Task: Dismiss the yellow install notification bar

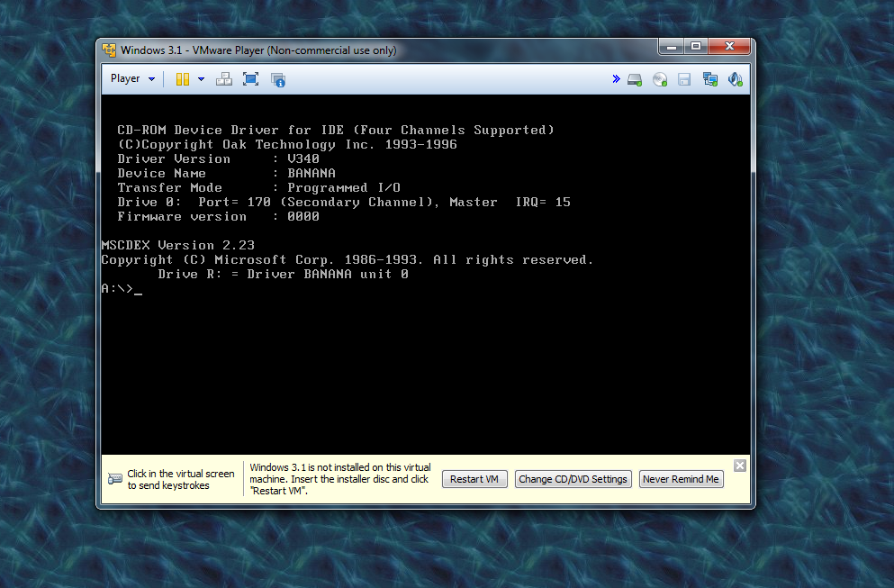Action: tap(740, 466)
